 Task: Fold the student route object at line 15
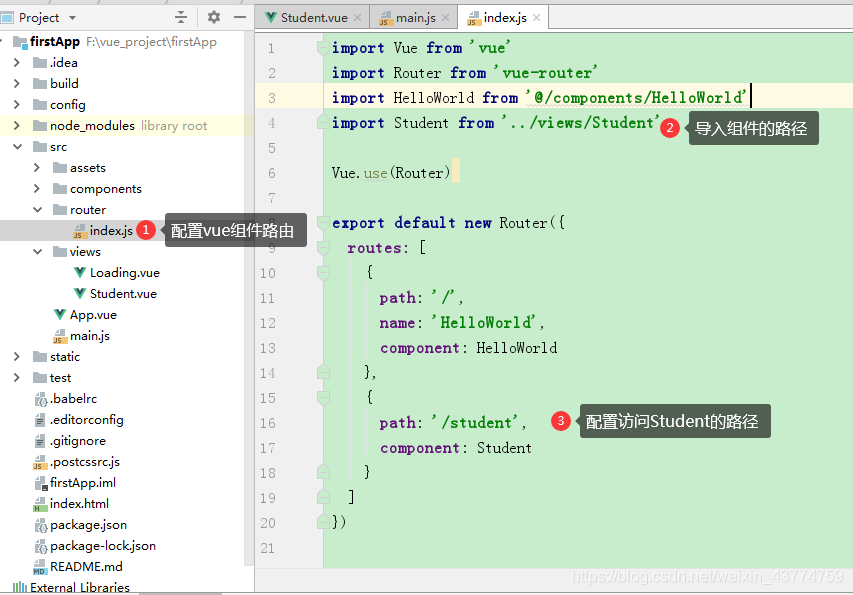click(x=322, y=398)
